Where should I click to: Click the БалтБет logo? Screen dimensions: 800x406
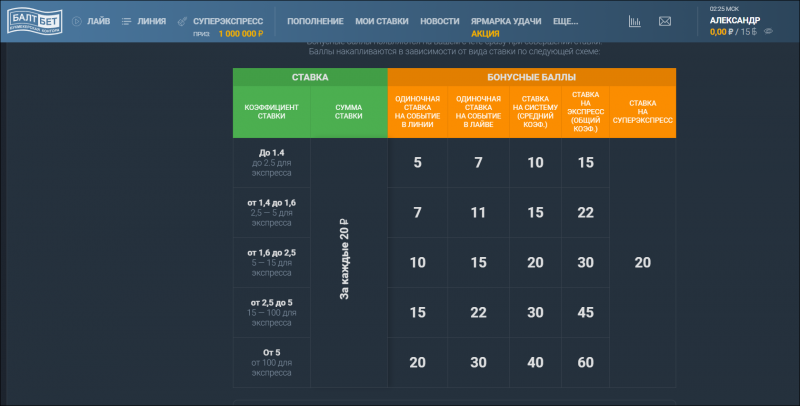click(x=35, y=21)
